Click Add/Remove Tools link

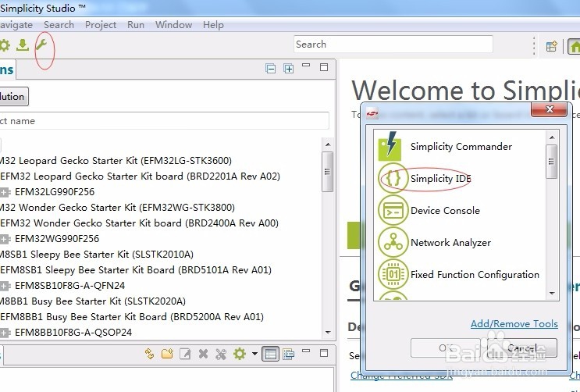[x=514, y=324]
